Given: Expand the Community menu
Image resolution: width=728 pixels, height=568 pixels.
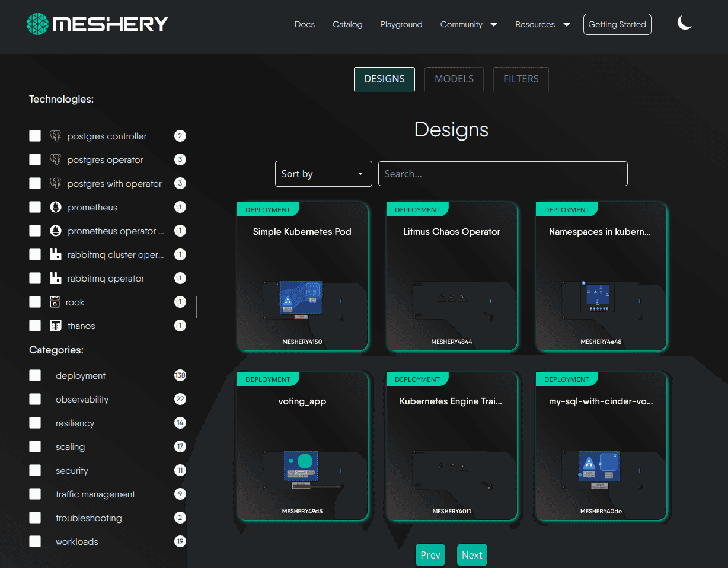Looking at the screenshot, I should pos(468,24).
